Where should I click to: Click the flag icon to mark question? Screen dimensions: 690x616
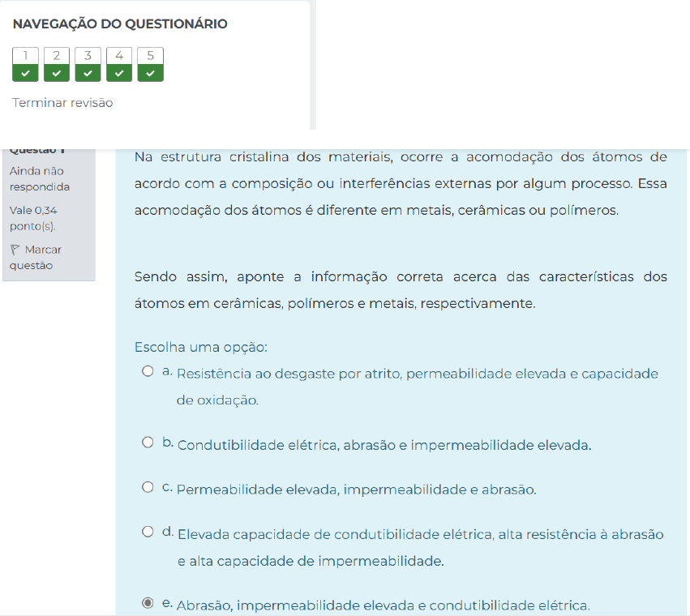click(x=15, y=250)
